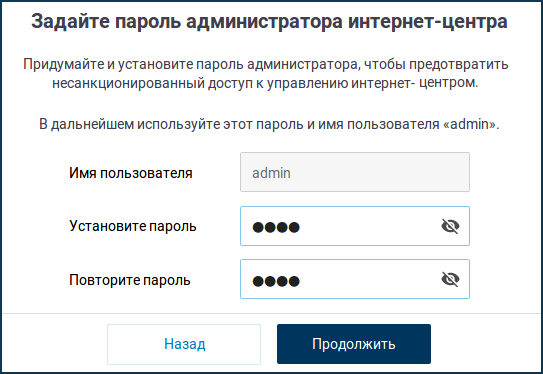Click the line starting with Придумайте и установите
This screenshot has width=543, height=374.
pos(266,64)
